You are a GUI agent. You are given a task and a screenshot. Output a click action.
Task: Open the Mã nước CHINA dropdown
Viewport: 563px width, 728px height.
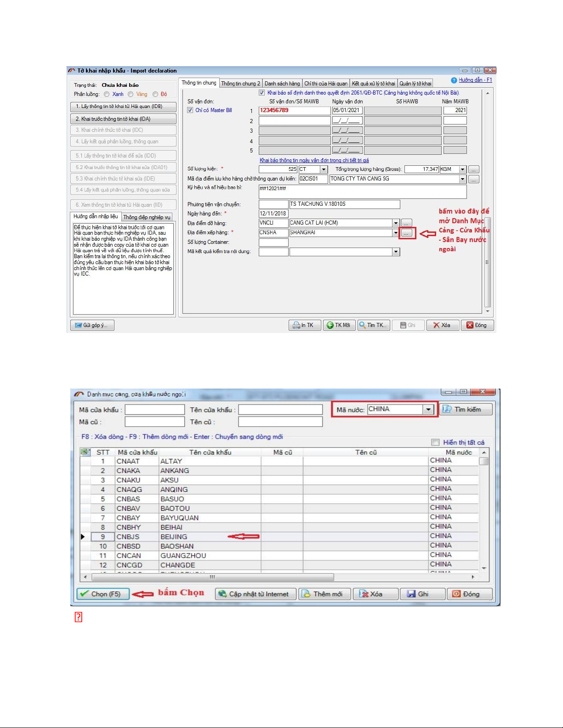(428, 409)
